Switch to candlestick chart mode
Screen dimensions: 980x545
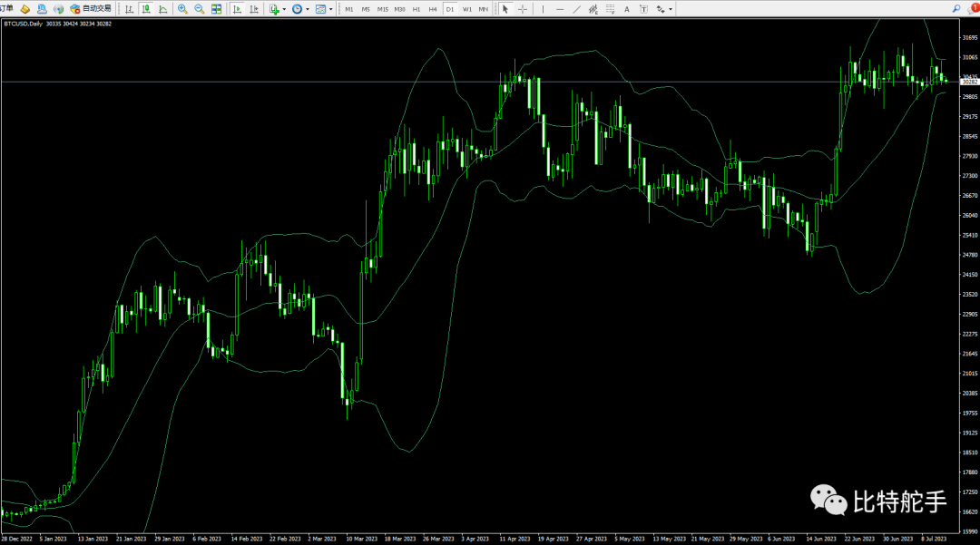click(x=145, y=9)
